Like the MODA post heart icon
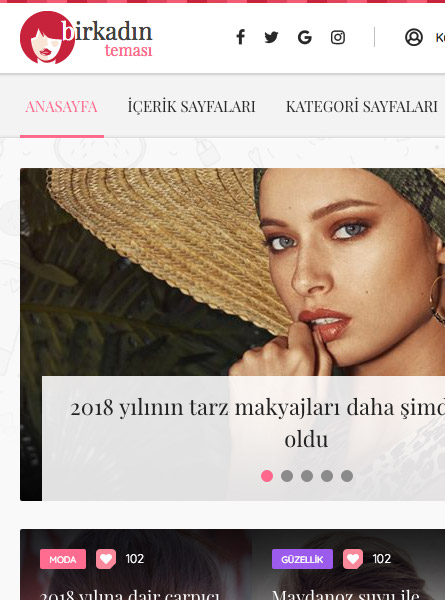Screen dimensions: 445x600 click(x=106, y=559)
